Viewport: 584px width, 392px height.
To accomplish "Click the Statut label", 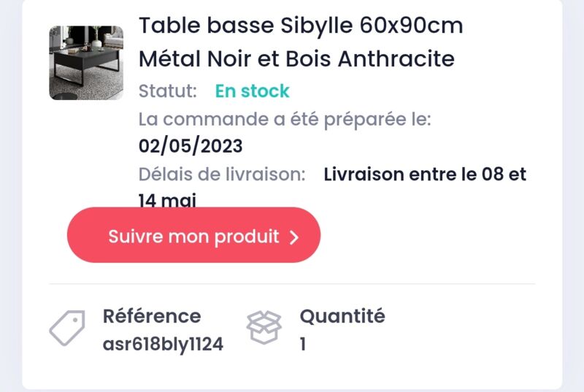I will click(x=168, y=91).
